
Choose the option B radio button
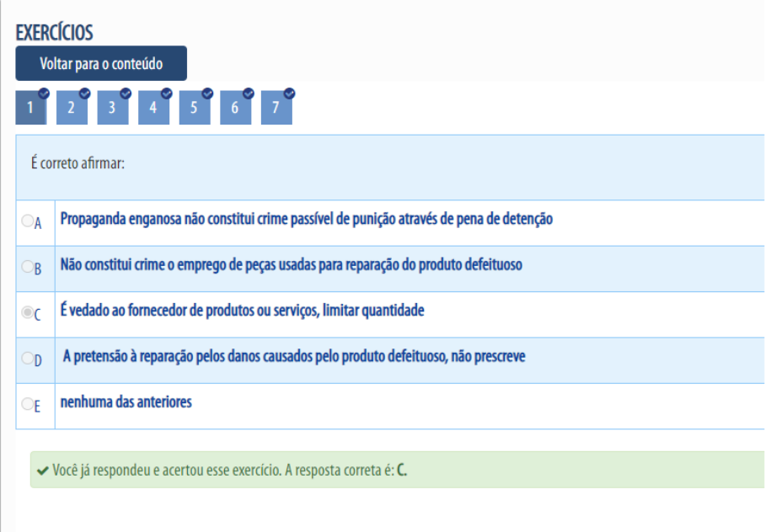27,268
